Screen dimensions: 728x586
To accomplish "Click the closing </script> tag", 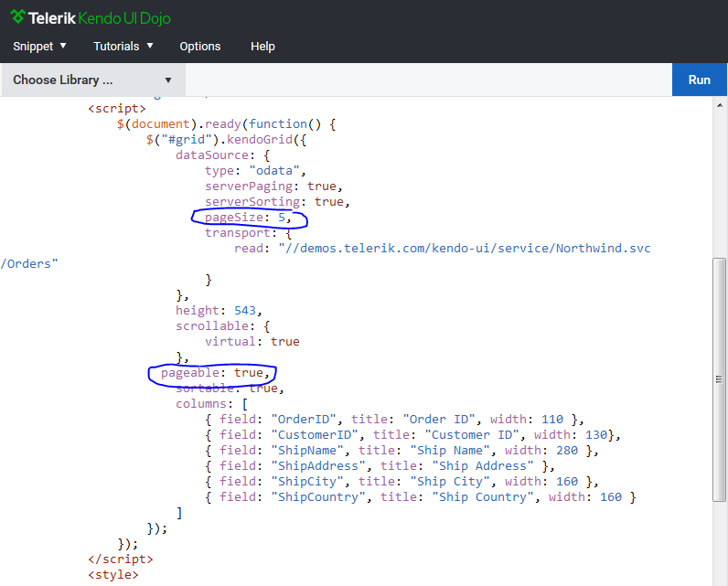I will tap(121, 559).
